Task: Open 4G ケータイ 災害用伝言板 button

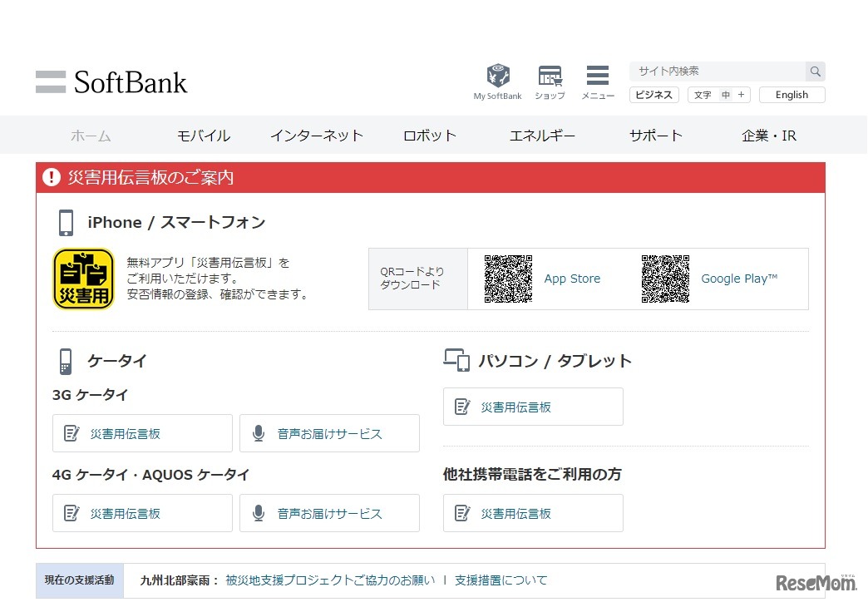Action: (142, 513)
